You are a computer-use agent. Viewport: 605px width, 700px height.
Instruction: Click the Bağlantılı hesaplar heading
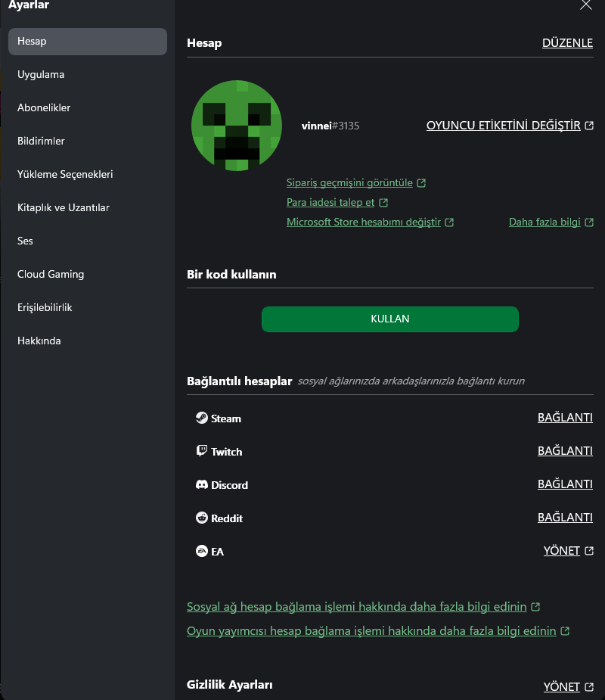(239, 381)
